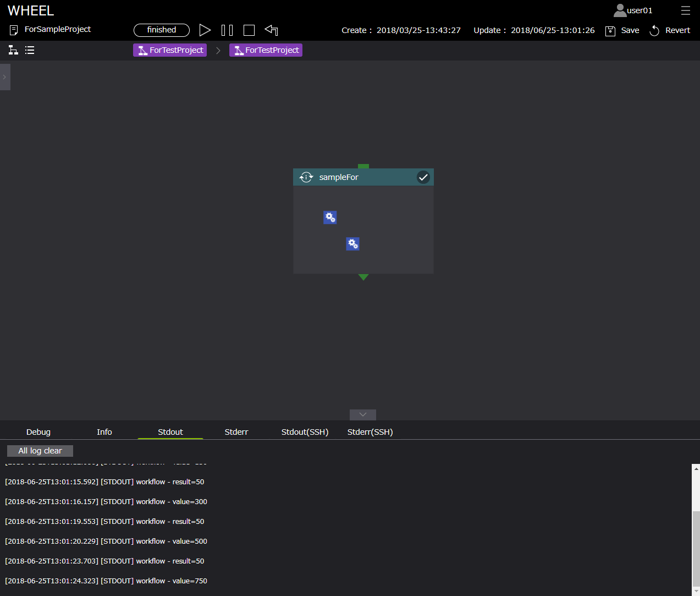Open the Stderr log tab
The width and height of the screenshot is (700, 596).
coord(236,432)
